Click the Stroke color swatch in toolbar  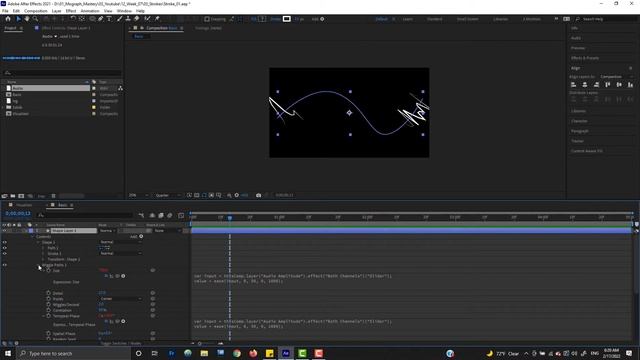[287, 19]
